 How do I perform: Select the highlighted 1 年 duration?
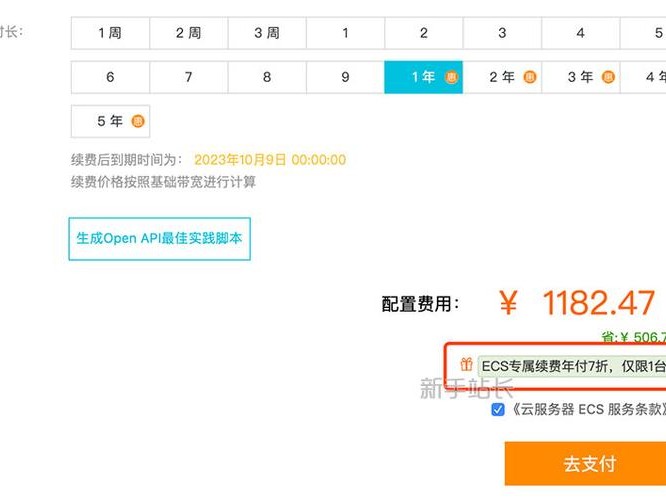423,77
